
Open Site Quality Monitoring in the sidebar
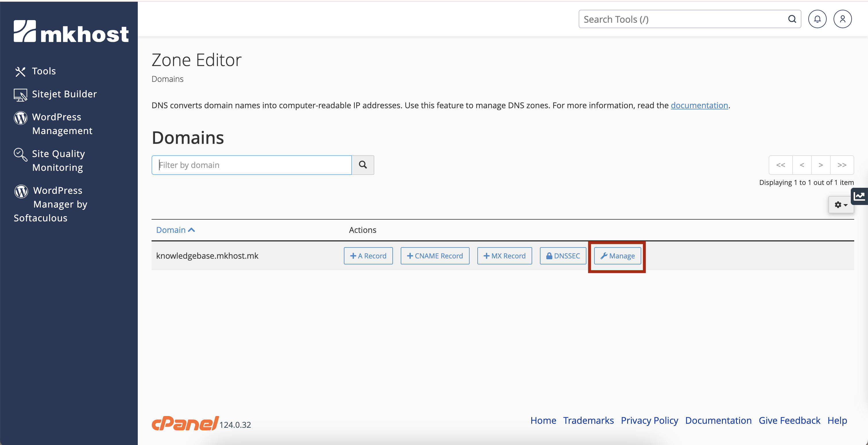[58, 160]
